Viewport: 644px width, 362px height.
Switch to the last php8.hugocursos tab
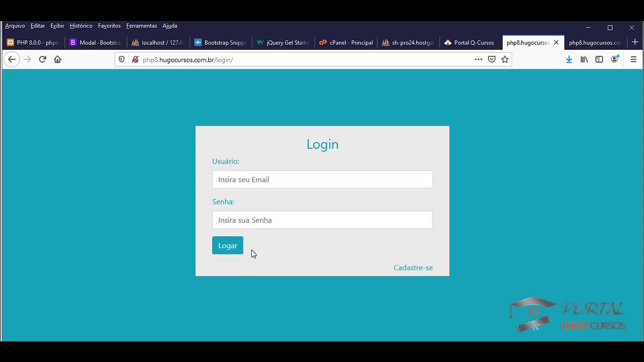pos(595,43)
